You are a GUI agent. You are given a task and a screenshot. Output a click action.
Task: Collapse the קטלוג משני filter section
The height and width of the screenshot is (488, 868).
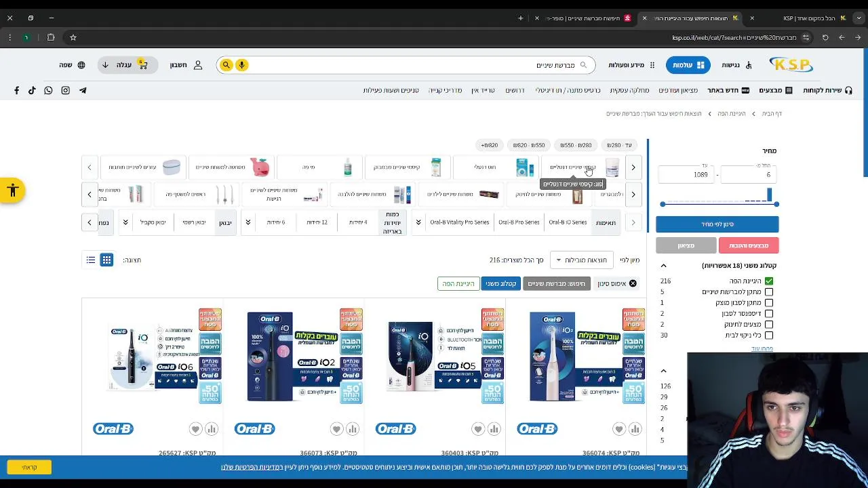coord(664,266)
